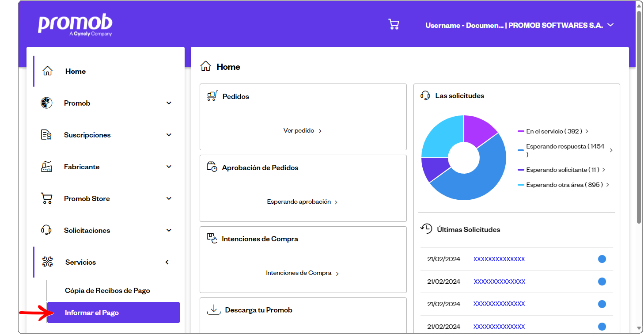Click the purple En el servicio pie slice
Viewport: 644px width, 335px height.
point(480,130)
